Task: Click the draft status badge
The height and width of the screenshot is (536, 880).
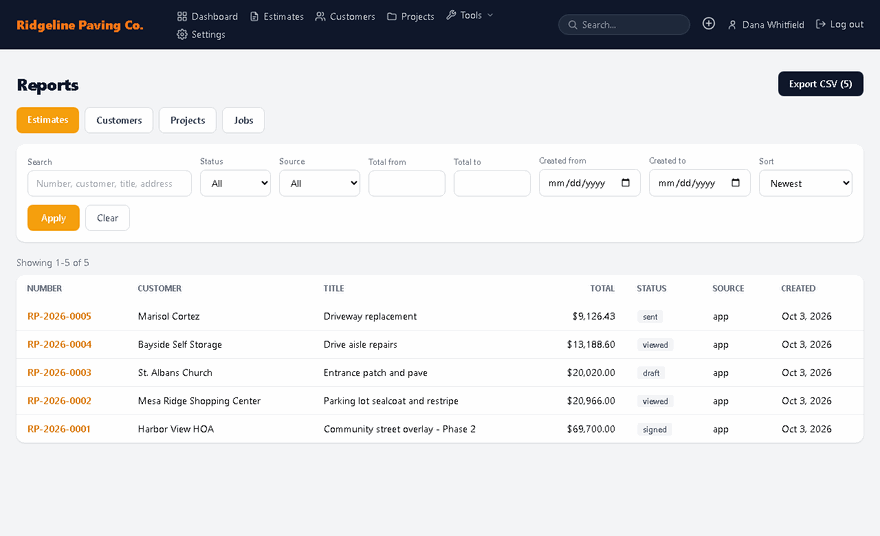Action: 651,373
